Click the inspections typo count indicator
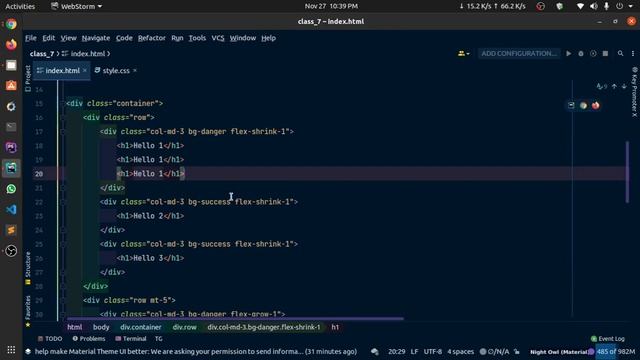 point(602,86)
